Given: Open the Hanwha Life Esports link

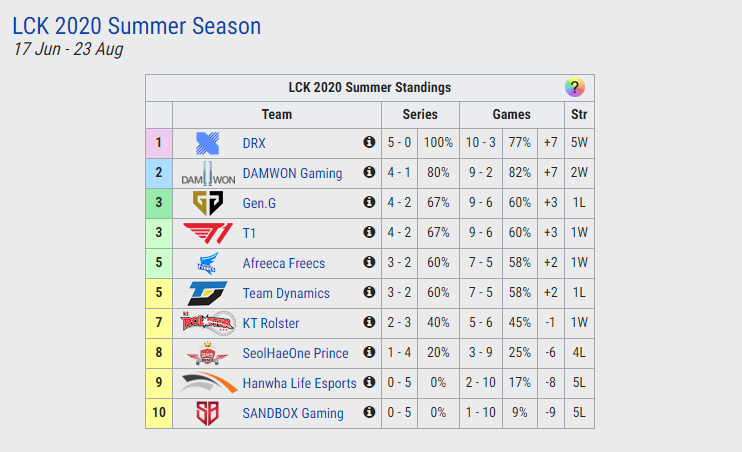Looking at the screenshot, I should click(299, 383).
